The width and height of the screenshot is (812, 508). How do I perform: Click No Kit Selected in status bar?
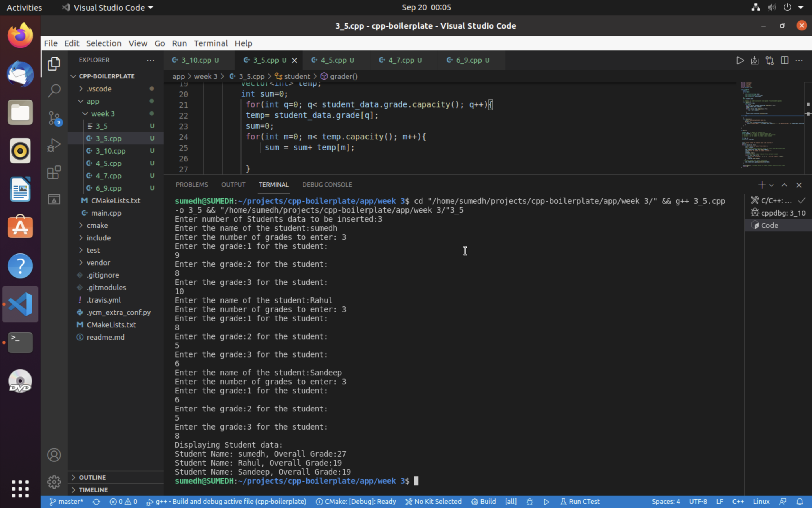pos(433,502)
